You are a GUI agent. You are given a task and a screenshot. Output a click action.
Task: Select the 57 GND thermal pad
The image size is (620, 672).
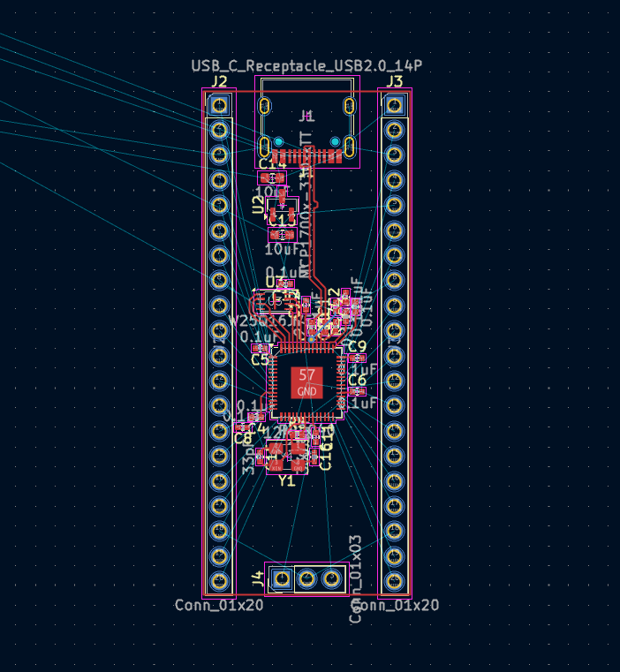pos(306,382)
